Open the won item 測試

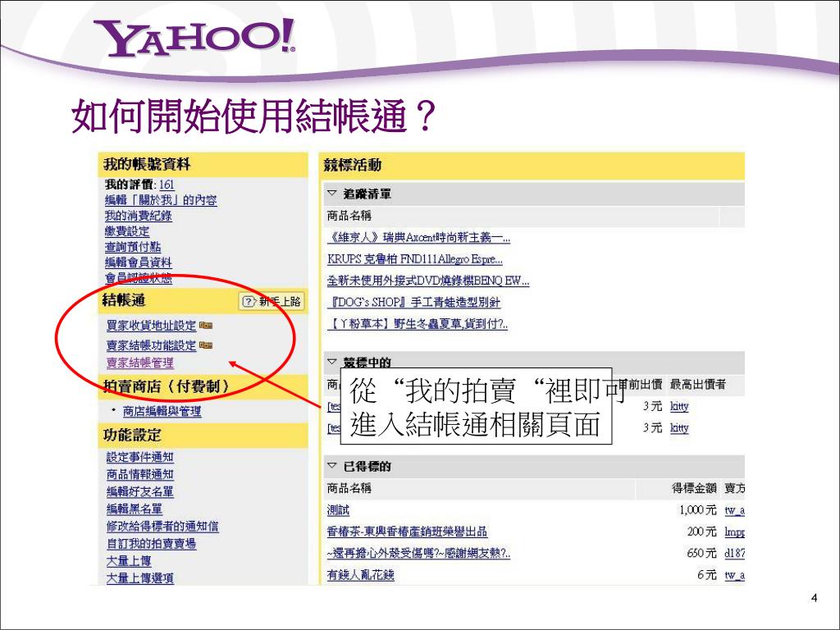tap(338, 510)
